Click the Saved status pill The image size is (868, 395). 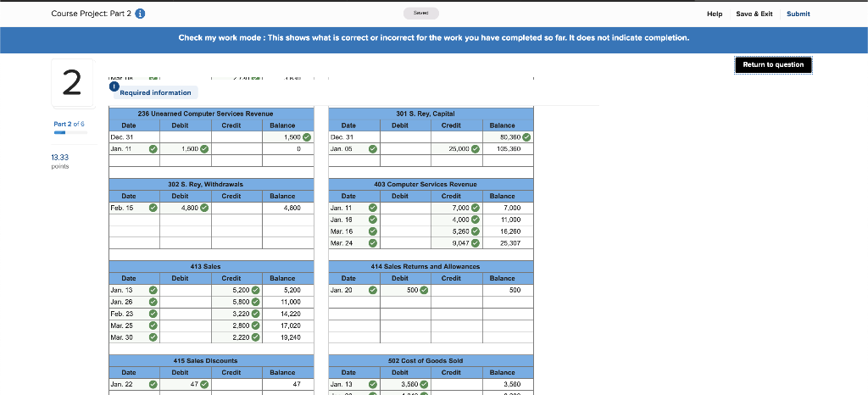coord(421,14)
